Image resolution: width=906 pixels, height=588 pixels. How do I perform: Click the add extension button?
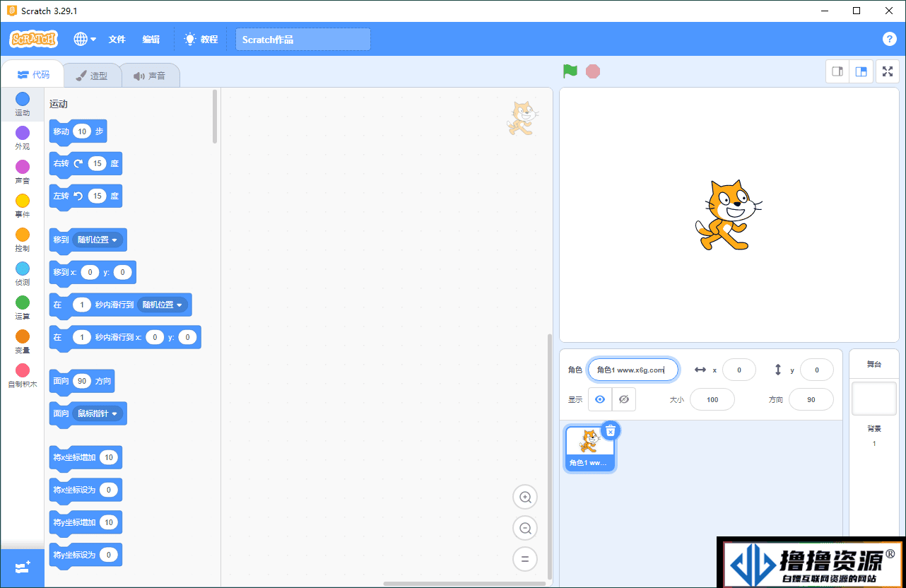[x=23, y=568]
